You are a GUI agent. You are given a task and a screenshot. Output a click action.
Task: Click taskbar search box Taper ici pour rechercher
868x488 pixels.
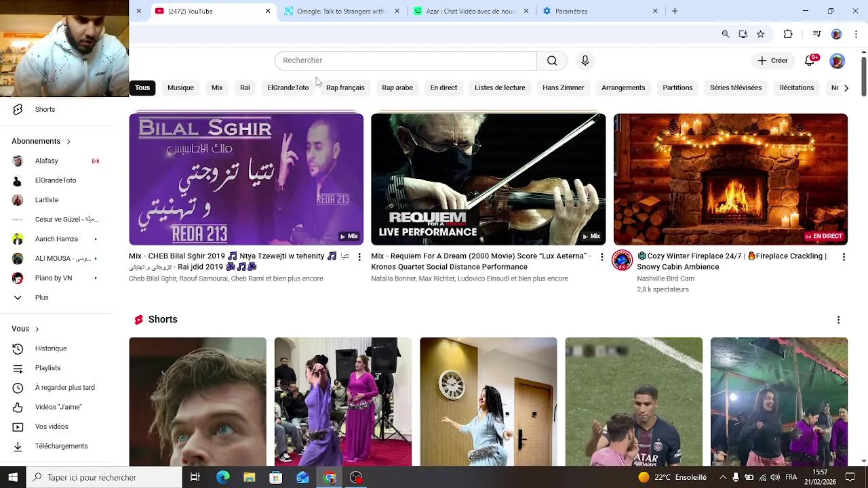point(104,477)
